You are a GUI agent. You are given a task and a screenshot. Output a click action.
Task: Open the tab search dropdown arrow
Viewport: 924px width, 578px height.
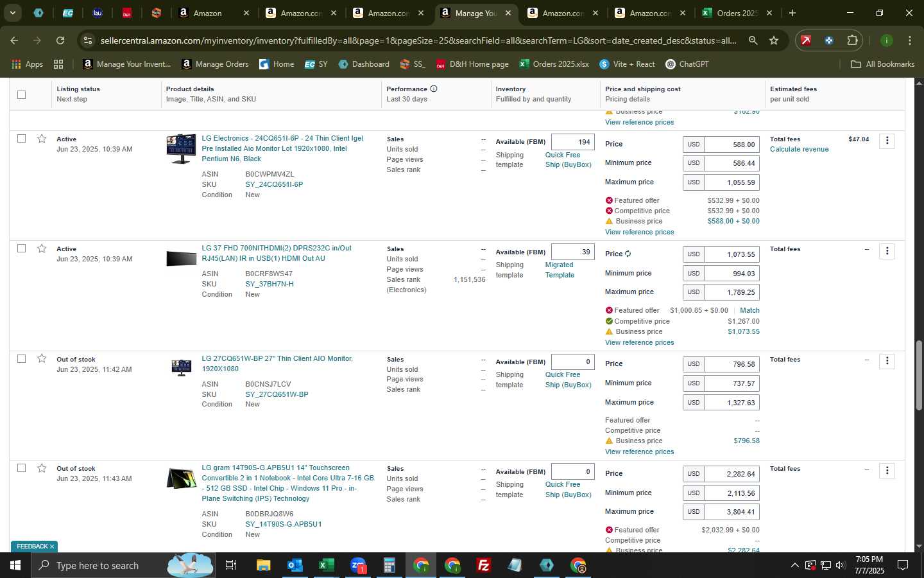pos(12,13)
